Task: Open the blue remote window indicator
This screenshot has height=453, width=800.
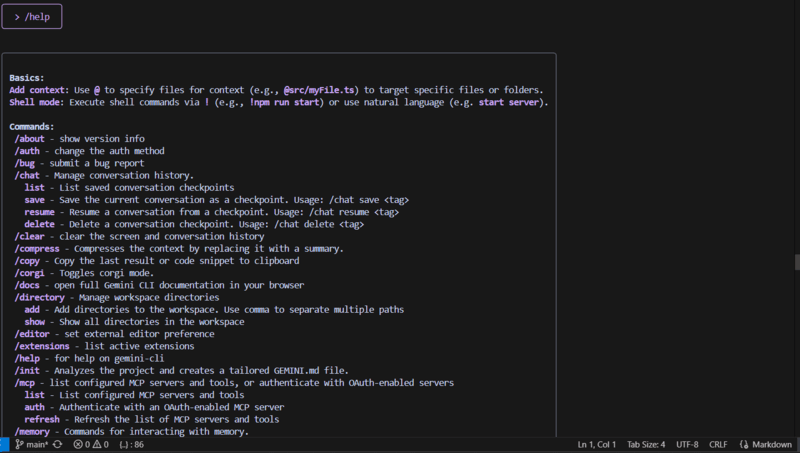Action: coord(4,444)
